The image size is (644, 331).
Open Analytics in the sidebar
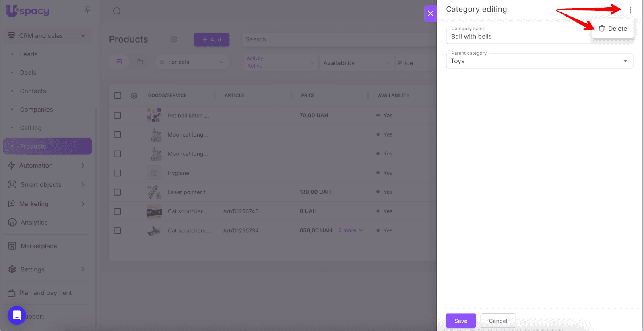[x=34, y=223]
